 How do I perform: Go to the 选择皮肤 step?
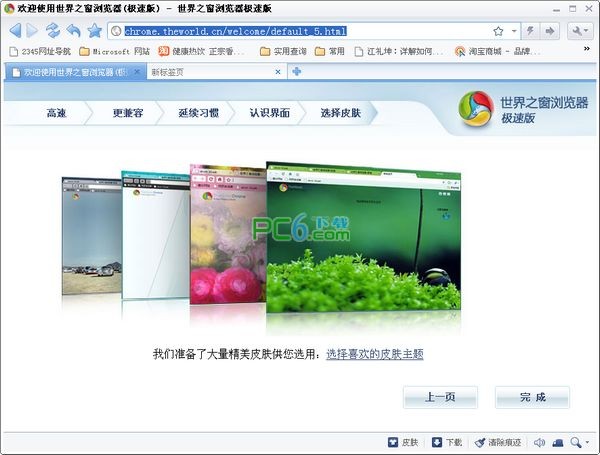(x=341, y=113)
